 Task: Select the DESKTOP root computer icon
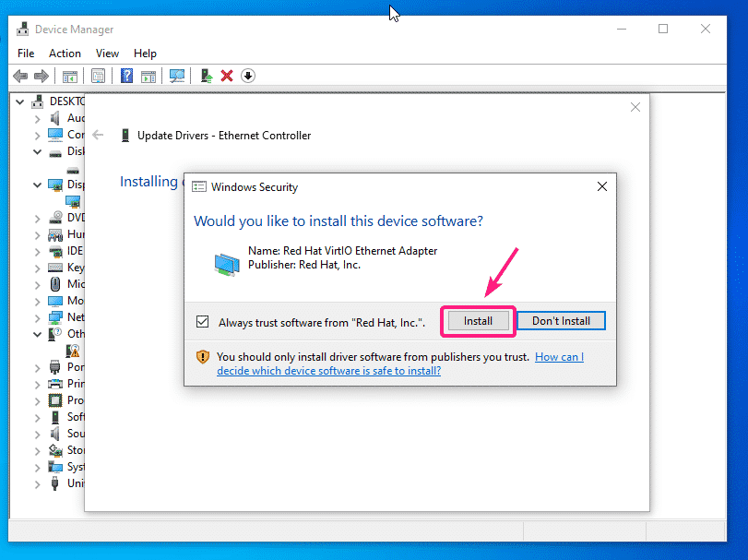point(37,101)
